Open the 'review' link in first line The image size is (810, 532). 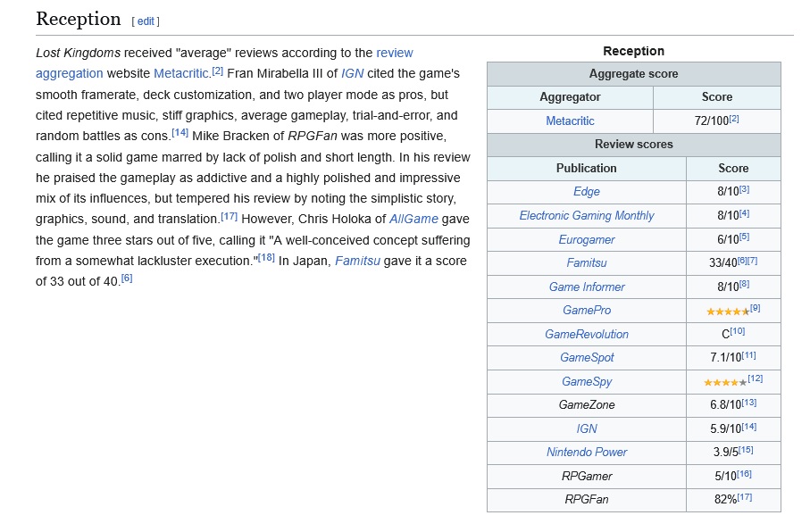click(x=395, y=53)
